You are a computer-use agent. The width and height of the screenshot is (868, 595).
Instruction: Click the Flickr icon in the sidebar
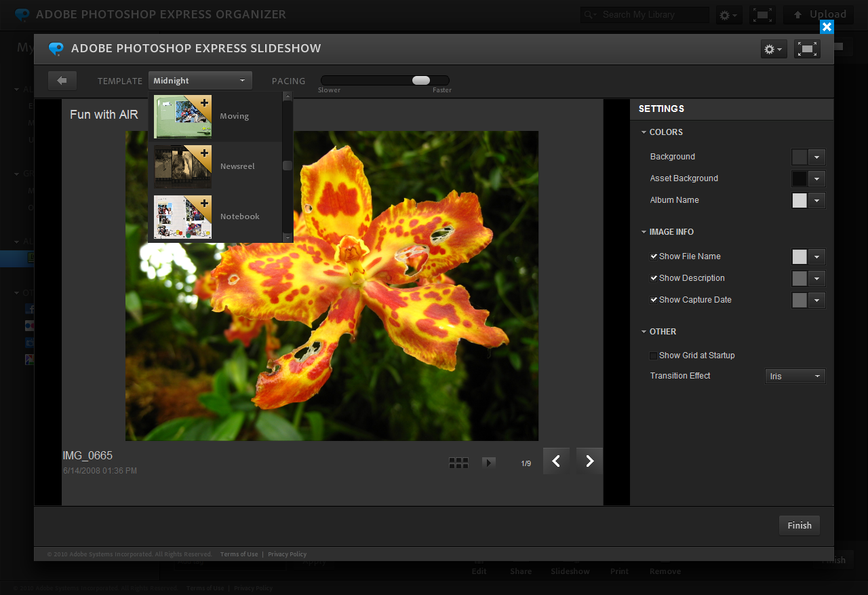click(29, 326)
